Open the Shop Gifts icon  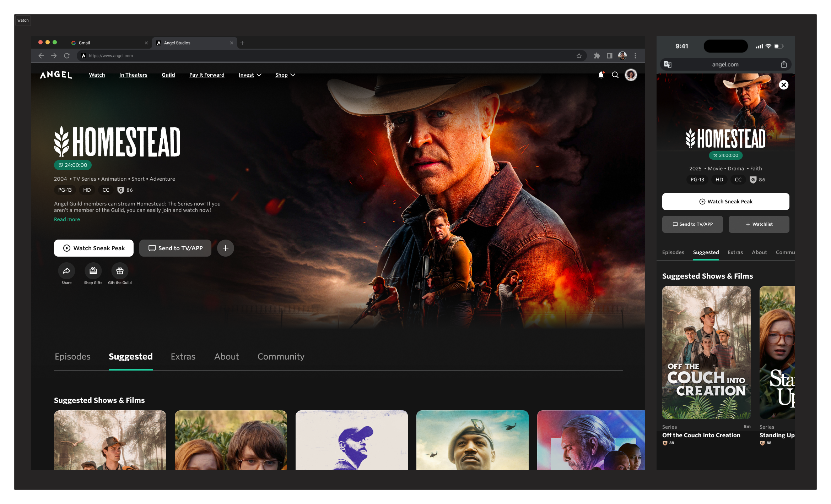(x=93, y=271)
